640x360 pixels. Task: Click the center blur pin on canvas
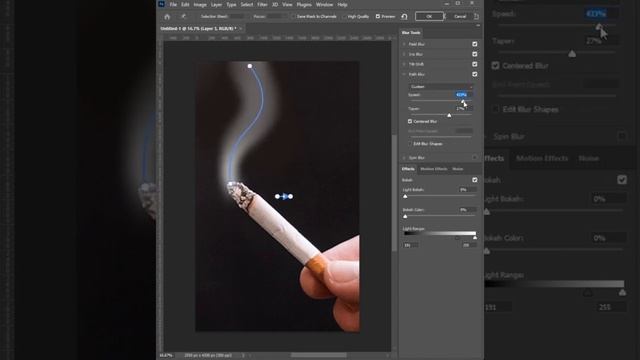[x=284, y=196]
